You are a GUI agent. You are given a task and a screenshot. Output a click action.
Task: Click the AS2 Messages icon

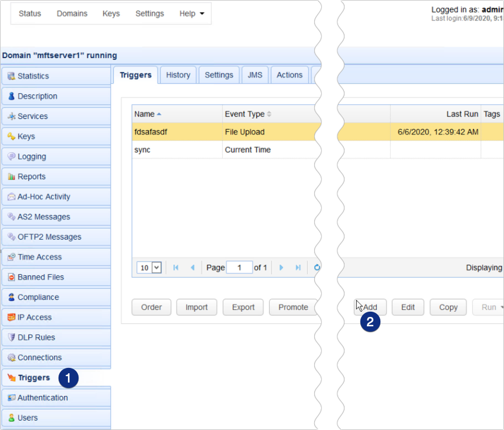tap(11, 217)
